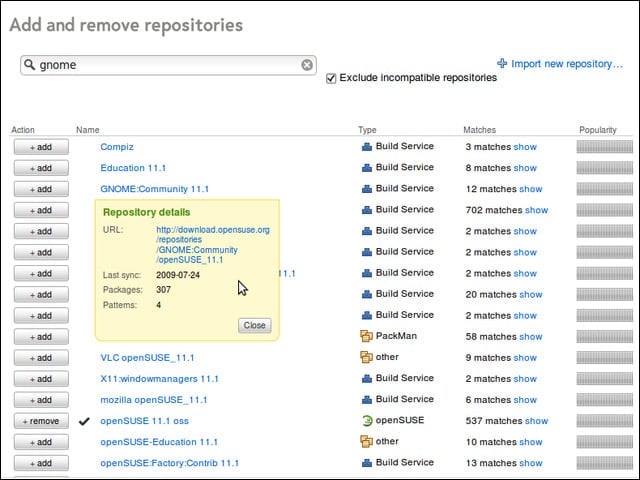This screenshot has width=640, height=480.
Task: Sort by the Name column header
Action: click(x=87, y=130)
